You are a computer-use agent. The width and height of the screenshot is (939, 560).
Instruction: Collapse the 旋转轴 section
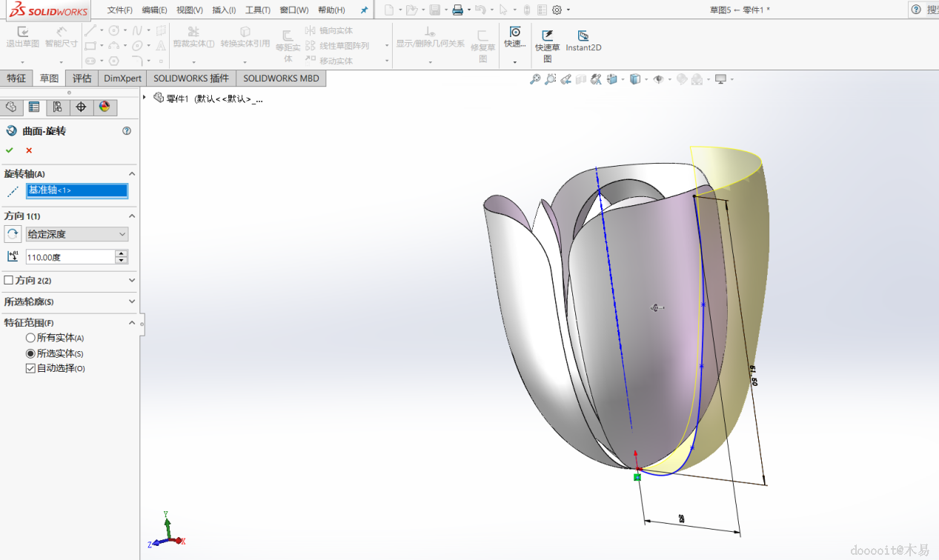[x=132, y=174]
